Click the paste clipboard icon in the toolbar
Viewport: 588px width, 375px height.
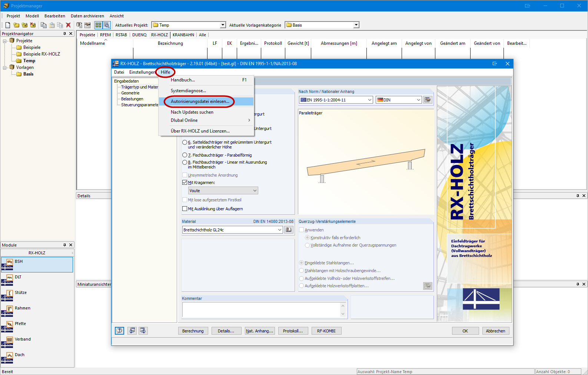click(x=52, y=25)
